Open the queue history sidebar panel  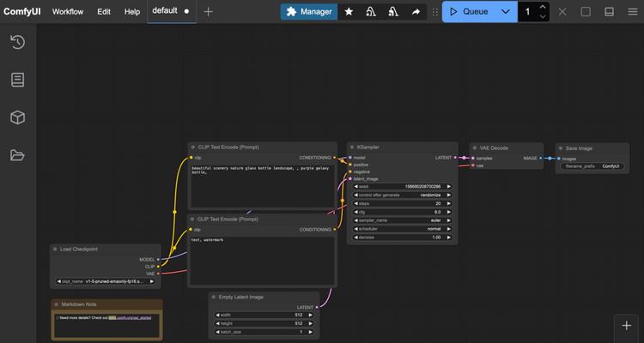[18, 42]
